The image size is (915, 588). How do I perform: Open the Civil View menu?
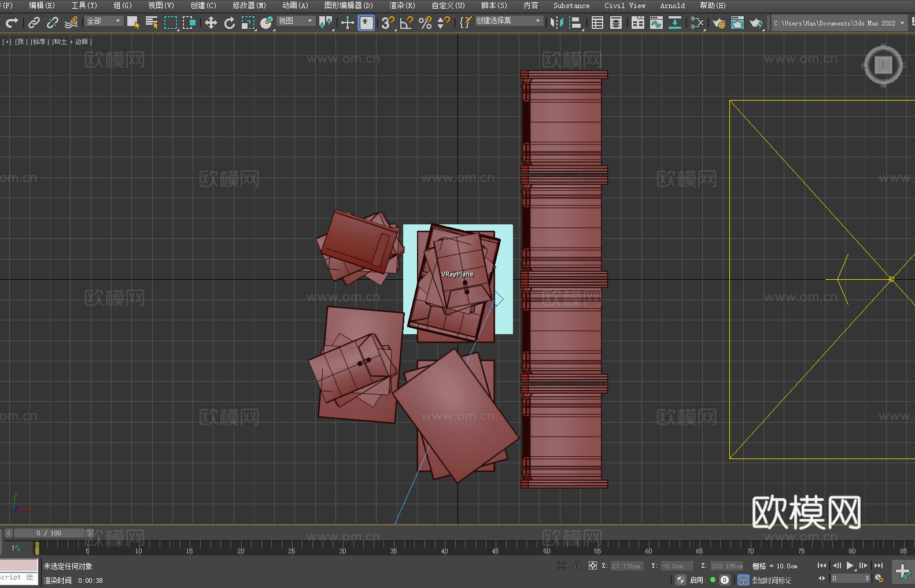625,5
